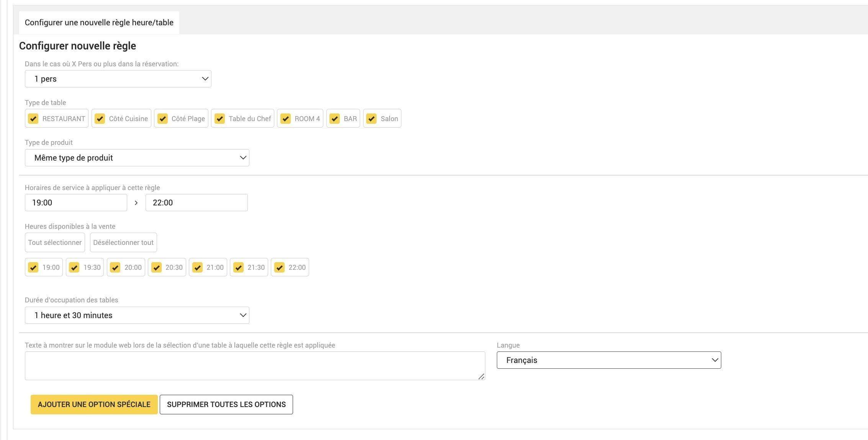
Task: Click AJOUTER UNE OPTION SPÉCIALE button
Action: tap(94, 405)
